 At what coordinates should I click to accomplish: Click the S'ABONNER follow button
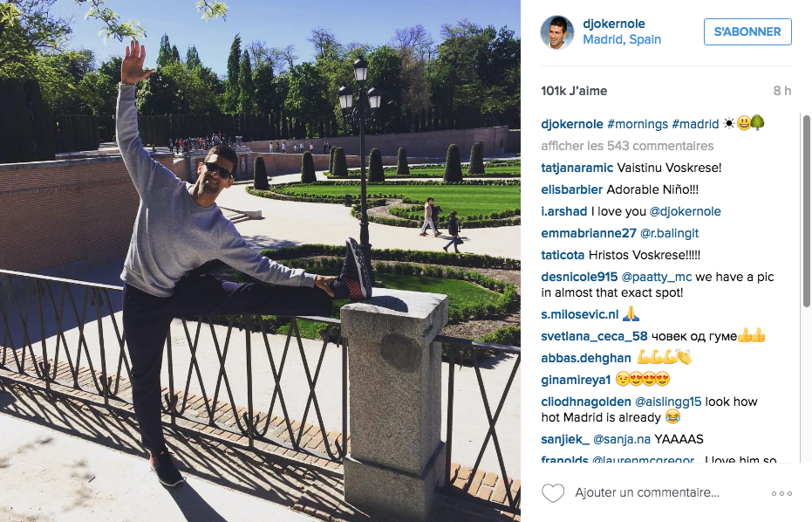click(x=747, y=31)
